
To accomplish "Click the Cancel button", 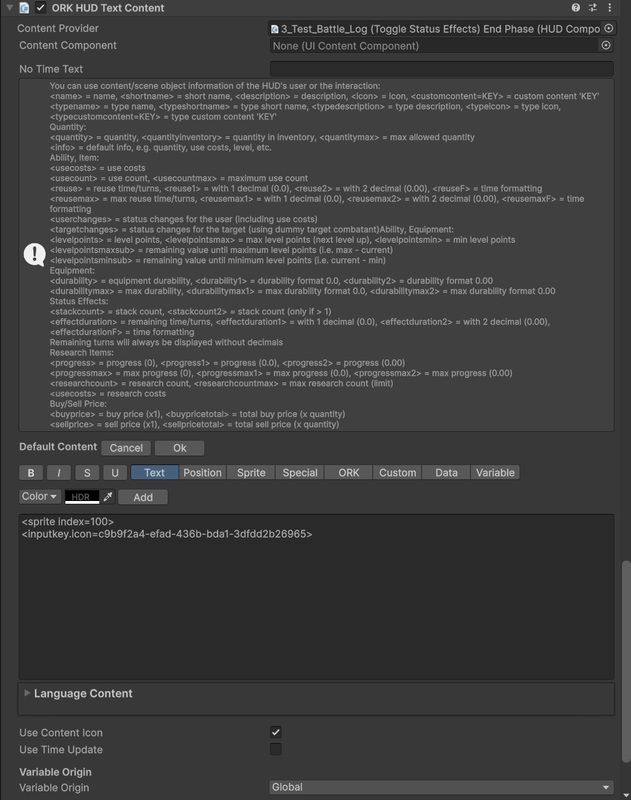I will point(126,448).
